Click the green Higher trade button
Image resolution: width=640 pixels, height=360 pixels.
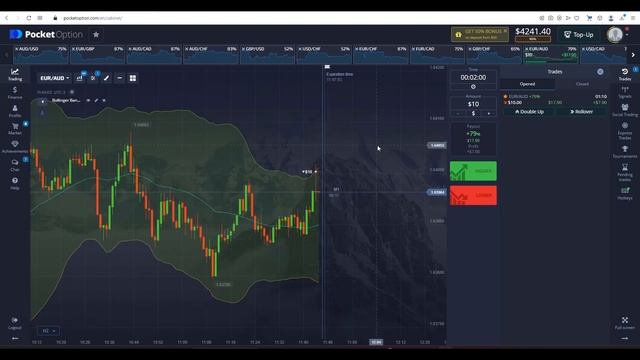coord(473,171)
